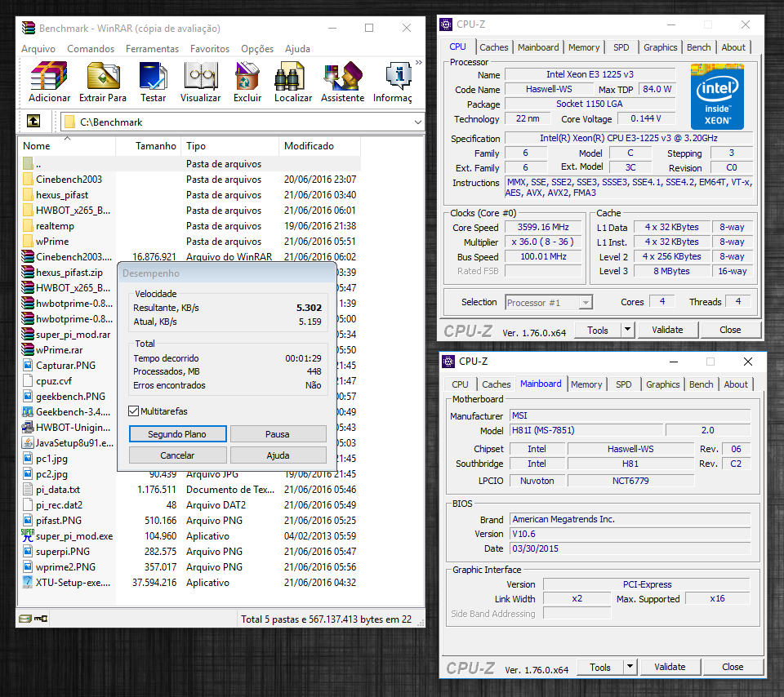Click the Intel Xeon logo in CPU-Z
The image size is (784, 697).
[717, 96]
